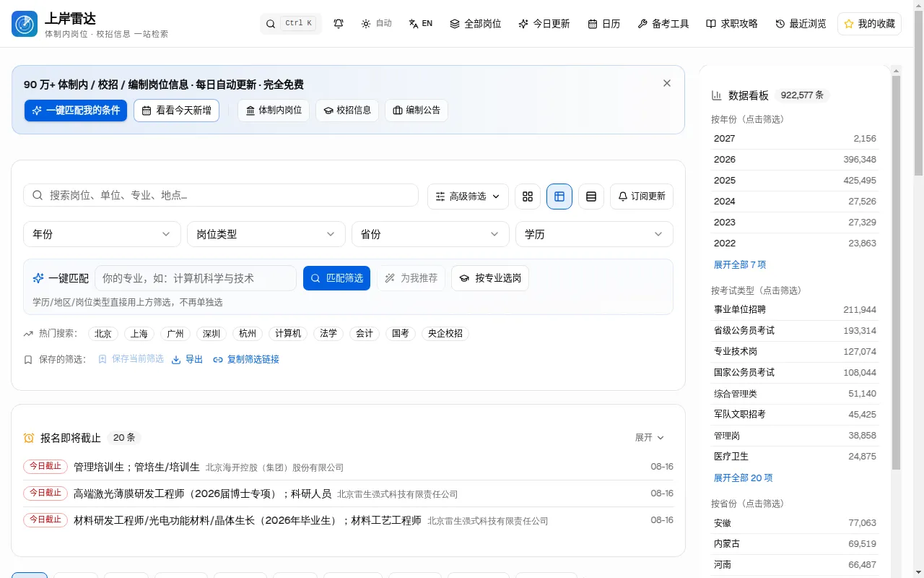Open the notification bell in the header
Screen dimensions: 924x578
click(339, 24)
